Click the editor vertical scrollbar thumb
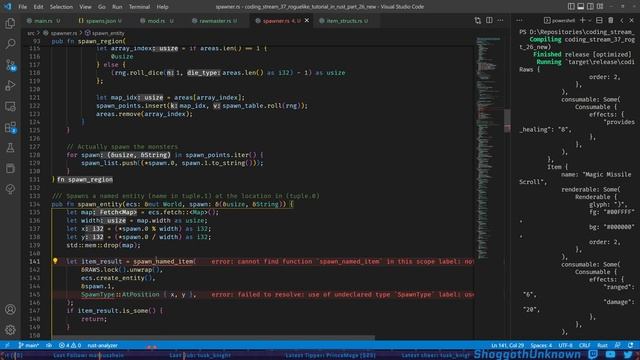Screen dimensions: 640x360 pyautogui.click(x=507, y=121)
